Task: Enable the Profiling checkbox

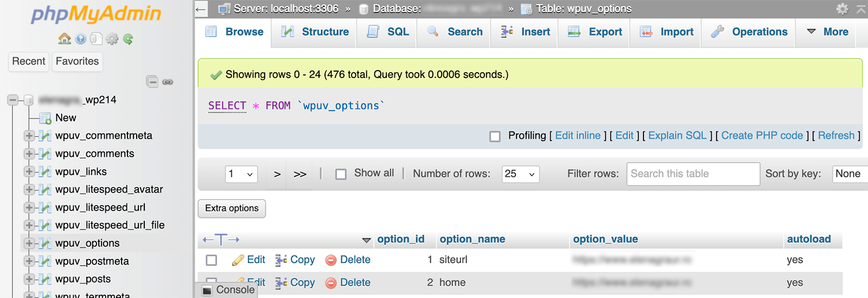Action: tap(495, 136)
